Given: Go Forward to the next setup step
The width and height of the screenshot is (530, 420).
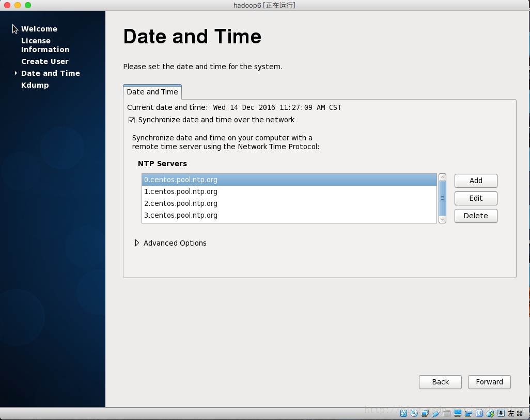Looking at the screenshot, I should 489,382.
